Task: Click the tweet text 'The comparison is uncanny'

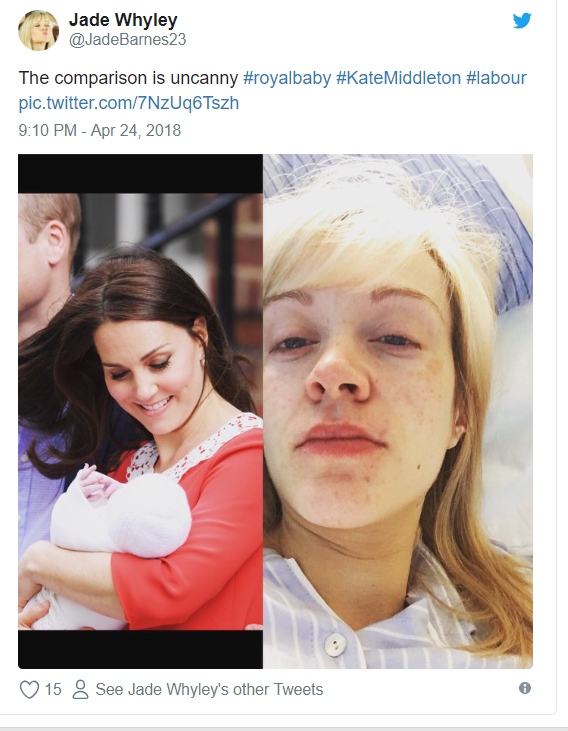Action: pyautogui.click(x=128, y=78)
